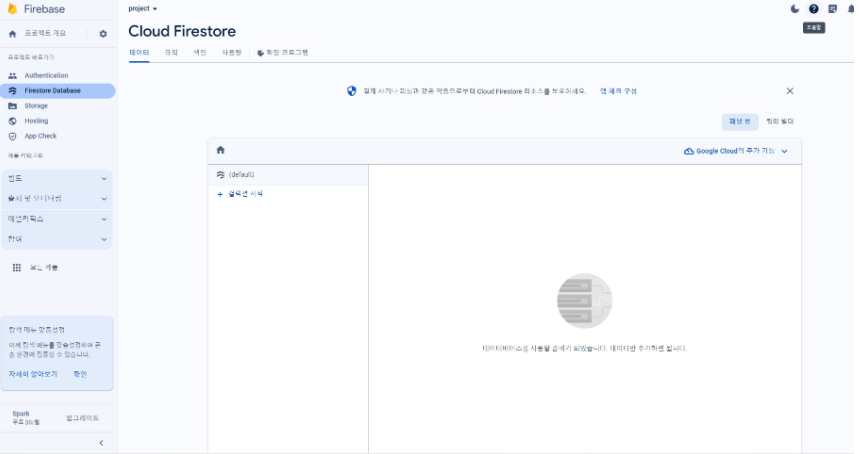Image resolution: width=859 pixels, height=454 pixels.
Task: Open the project selector dropdown
Action: (142, 9)
